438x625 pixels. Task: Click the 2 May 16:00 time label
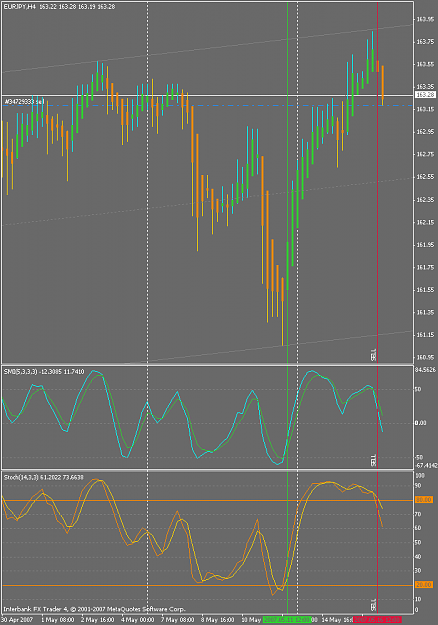pos(98,620)
